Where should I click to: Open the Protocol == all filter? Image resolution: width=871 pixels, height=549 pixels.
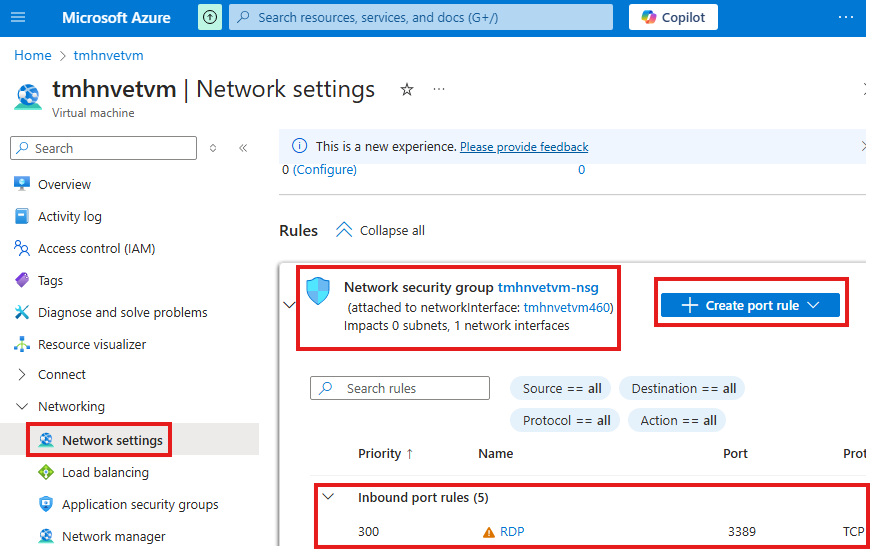pyautogui.click(x=565, y=421)
